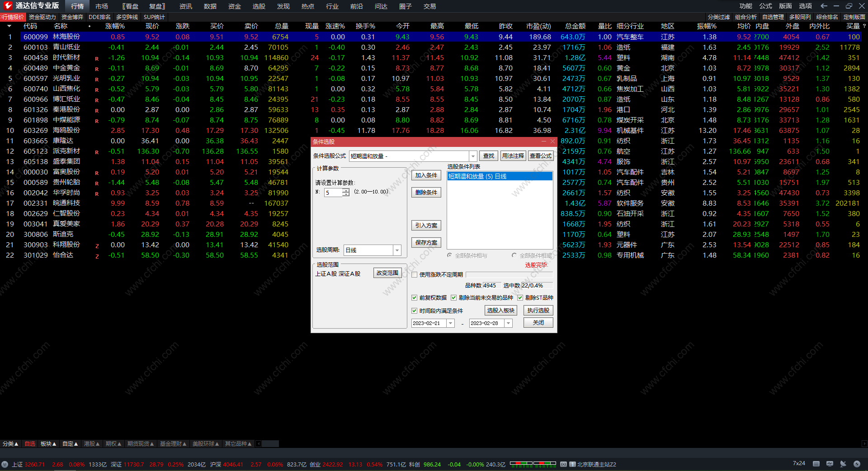Uncheck 前复权数据 checkbox
The image size is (868, 471).
(415, 298)
